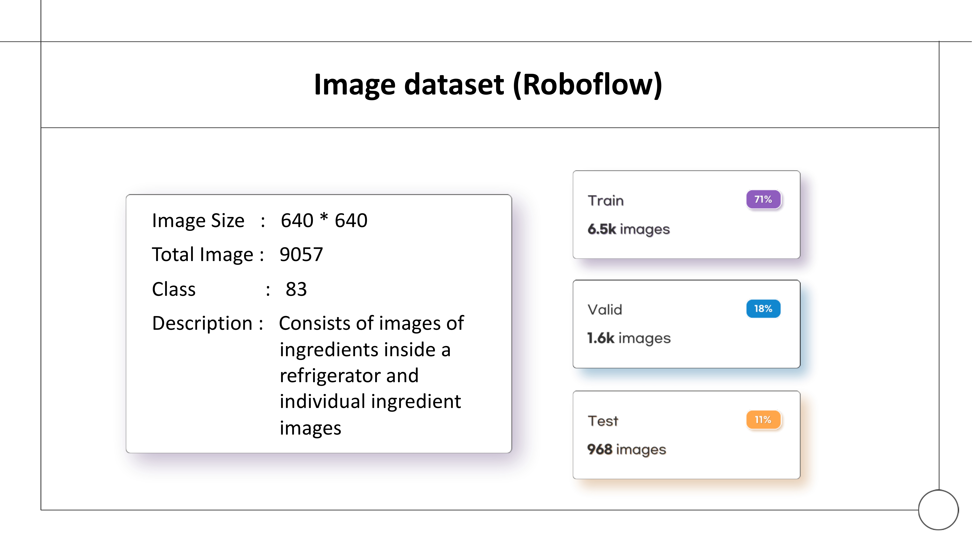
Task: Click the blue 18% badge
Action: 763,308
